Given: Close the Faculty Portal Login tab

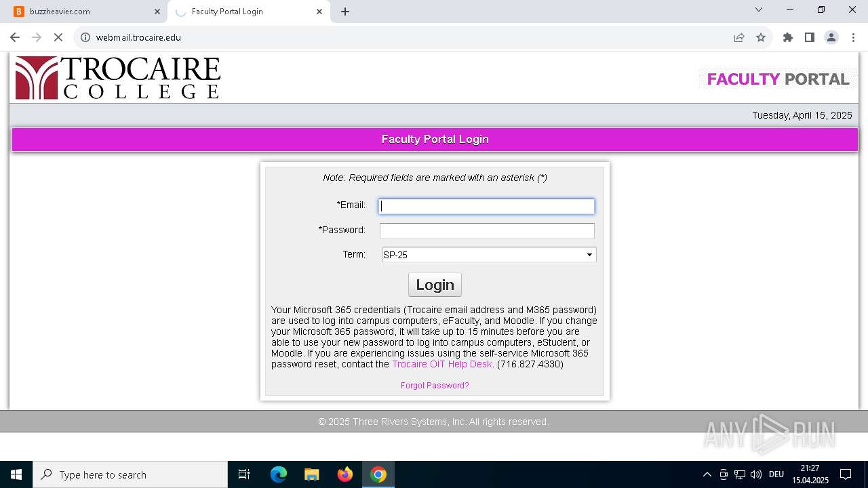Looking at the screenshot, I should (x=319, y=12).
